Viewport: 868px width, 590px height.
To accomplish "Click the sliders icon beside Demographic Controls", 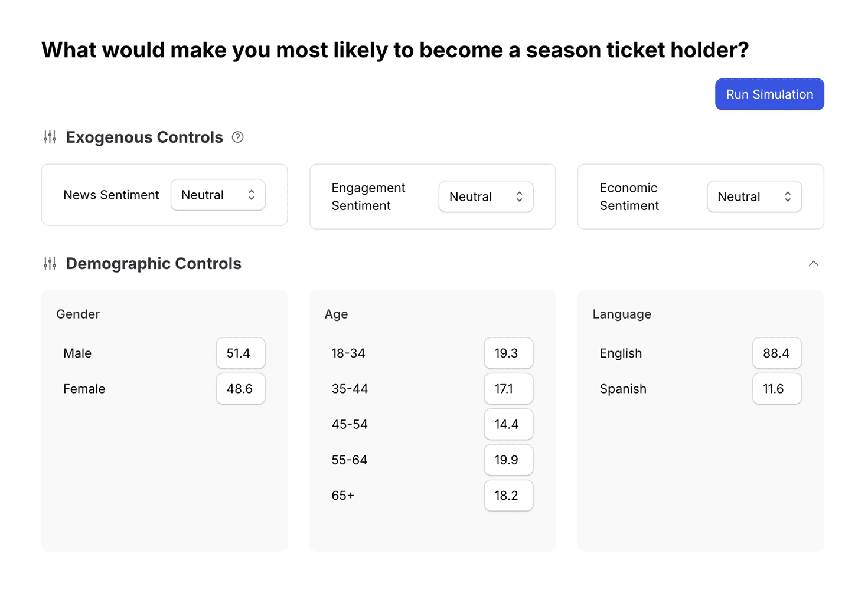I will [x=50, y=263].
